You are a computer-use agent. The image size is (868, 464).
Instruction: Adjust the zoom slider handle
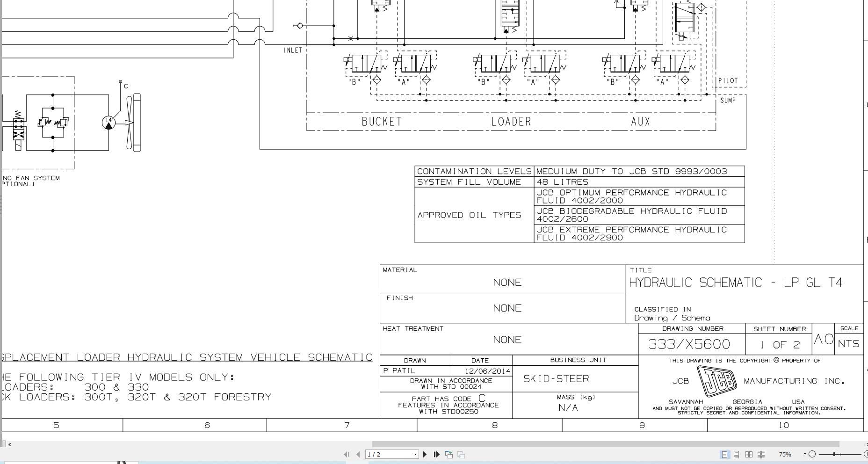click(x=834, y=454)
